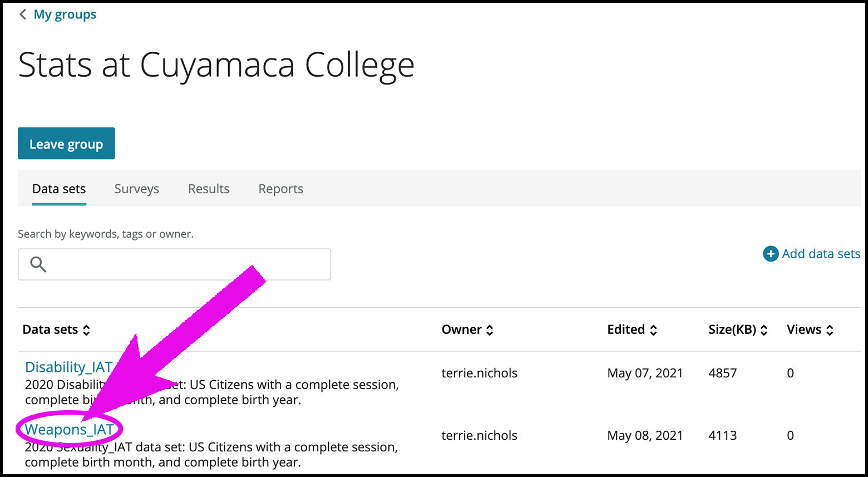This screenshot has height=477, width=868.
Task: Sort by Owner column arrows
Action: pyautogui.click(x=490, y=330)
